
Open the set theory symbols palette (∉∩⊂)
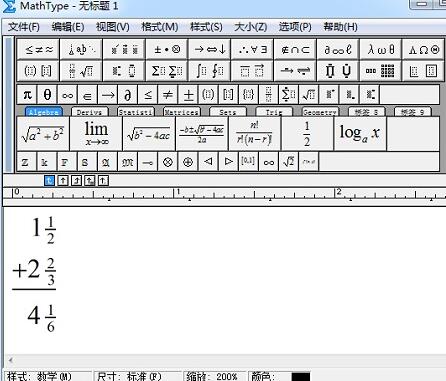295,50
